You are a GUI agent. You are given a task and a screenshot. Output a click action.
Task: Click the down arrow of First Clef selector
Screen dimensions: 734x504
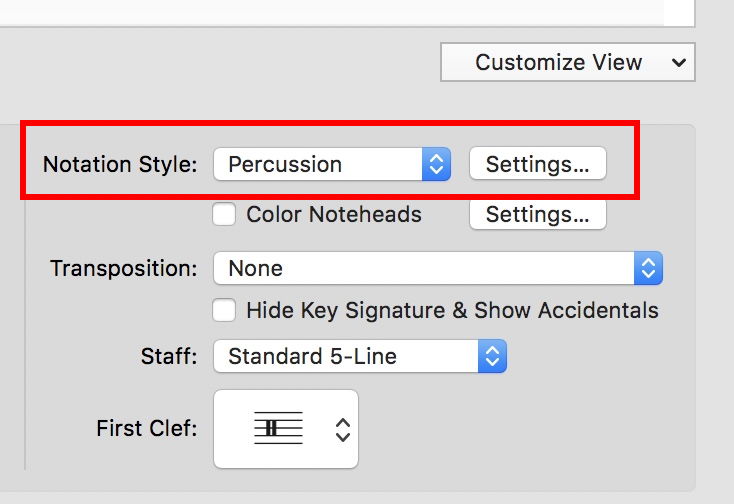click(x=343, y=437)
